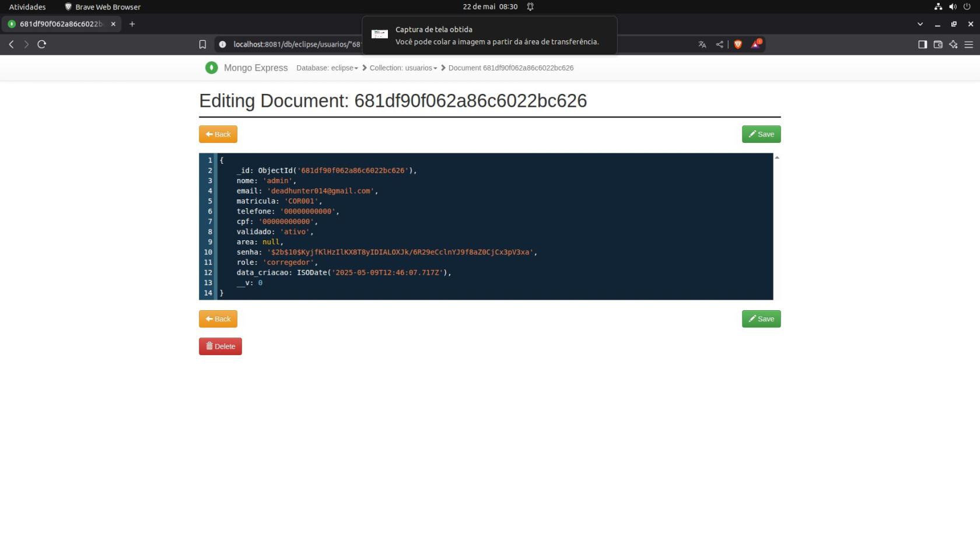The image size is (980, 551).
Task: Click the area value null
Action: pyautogui.click(x=271, y=242)
